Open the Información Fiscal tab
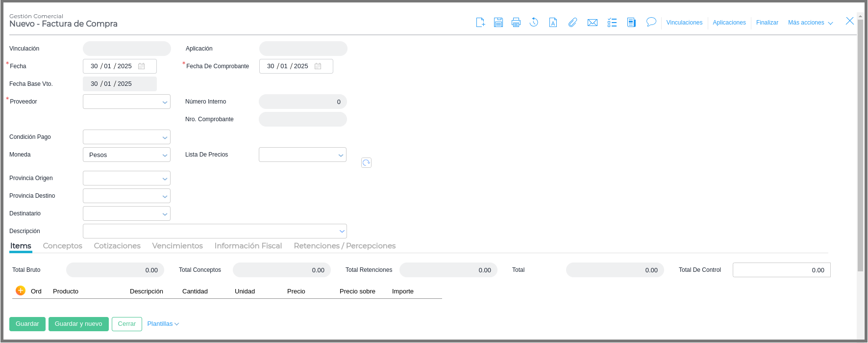 click(248, 246)
